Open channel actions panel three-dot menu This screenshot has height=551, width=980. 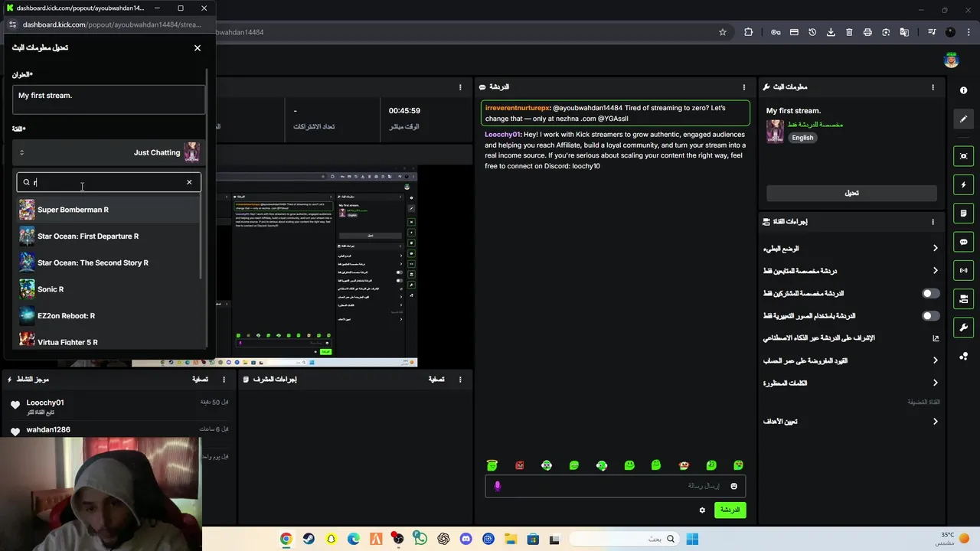coord(933,222)
